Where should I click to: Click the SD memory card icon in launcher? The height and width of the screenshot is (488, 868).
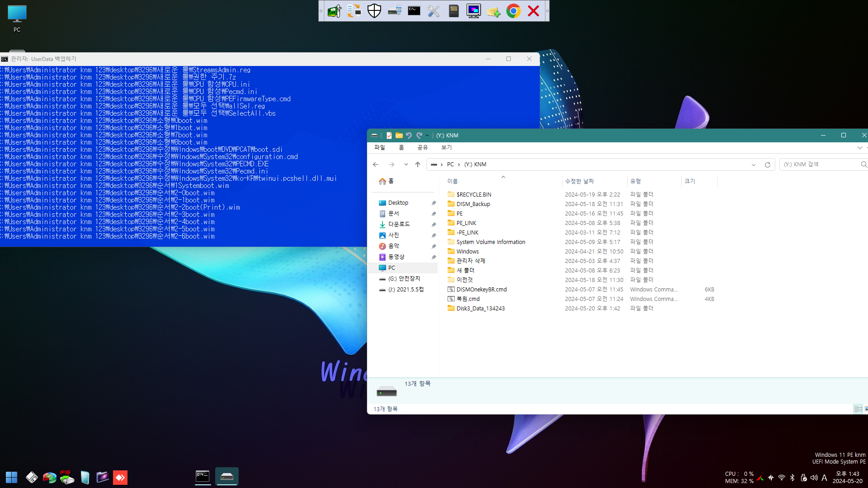click(454, 11)
